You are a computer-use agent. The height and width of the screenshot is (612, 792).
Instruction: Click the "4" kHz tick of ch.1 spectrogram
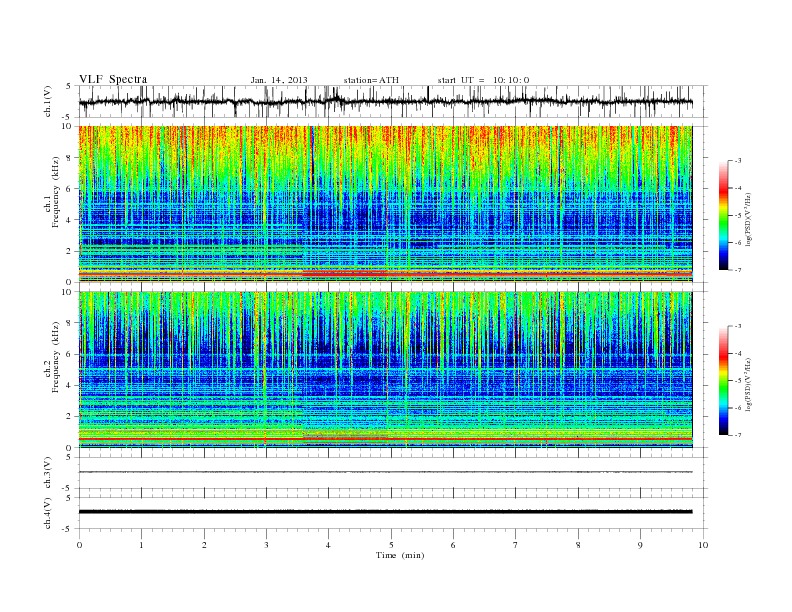pos(70,220)
